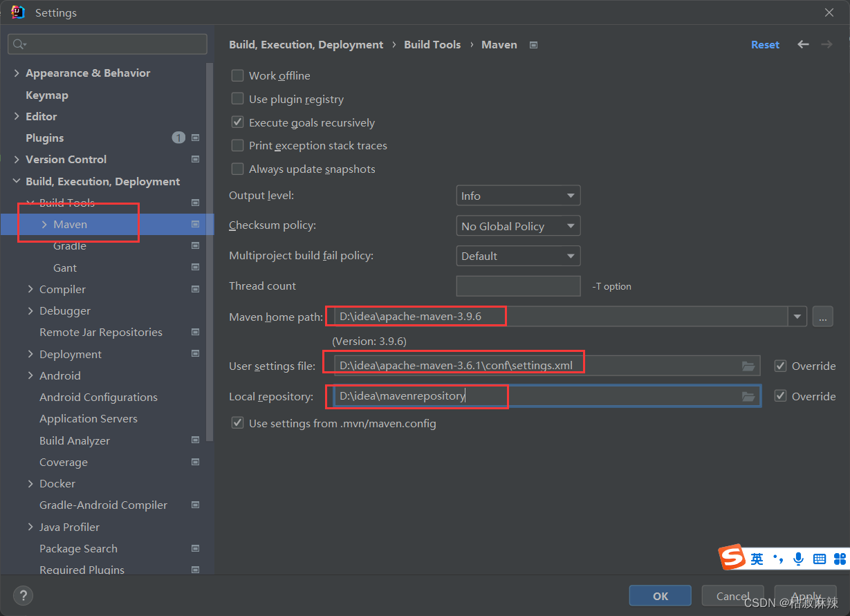Enable Work offline checkbox
Image resolution: width=850 pixels, height=616 pixels.
(237, 75)
